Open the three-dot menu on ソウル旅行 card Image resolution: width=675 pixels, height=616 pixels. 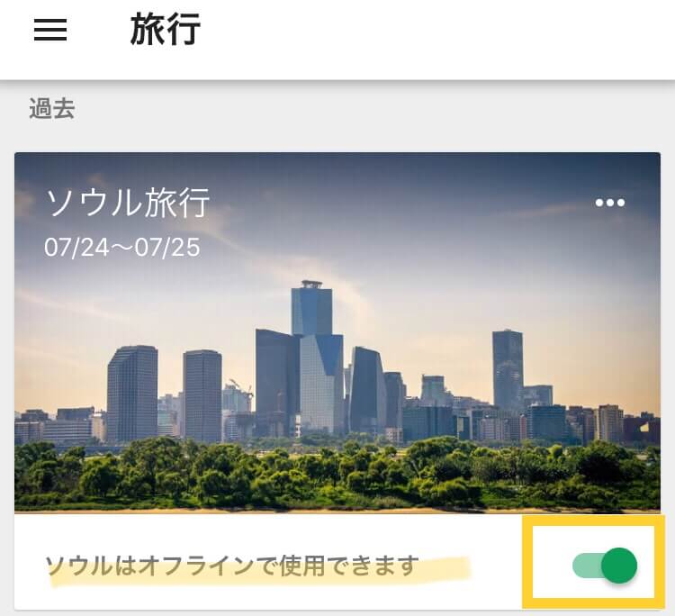[x=610, y=203]
